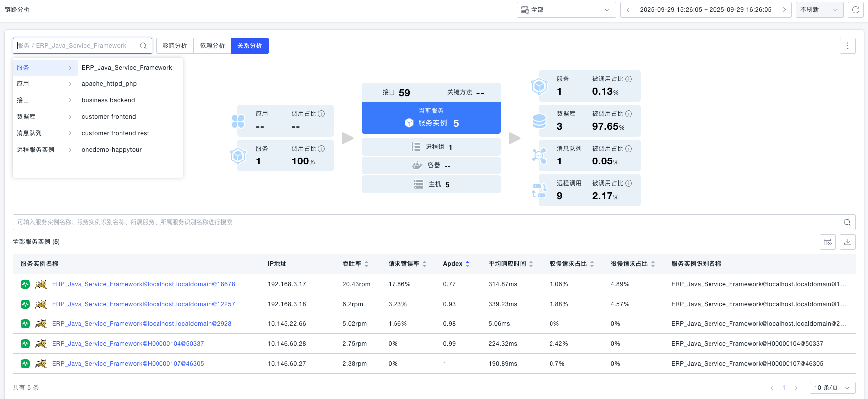The image size is (868, 399).
Task: Open the three-dot more options menu
Action: pos(848,46)
